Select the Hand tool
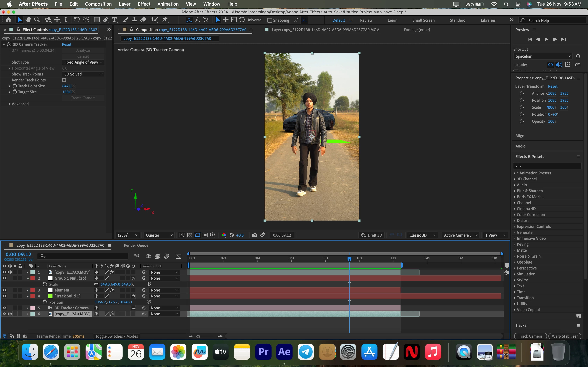The width and height of the screenshot is (588, 367). point(28,20)
